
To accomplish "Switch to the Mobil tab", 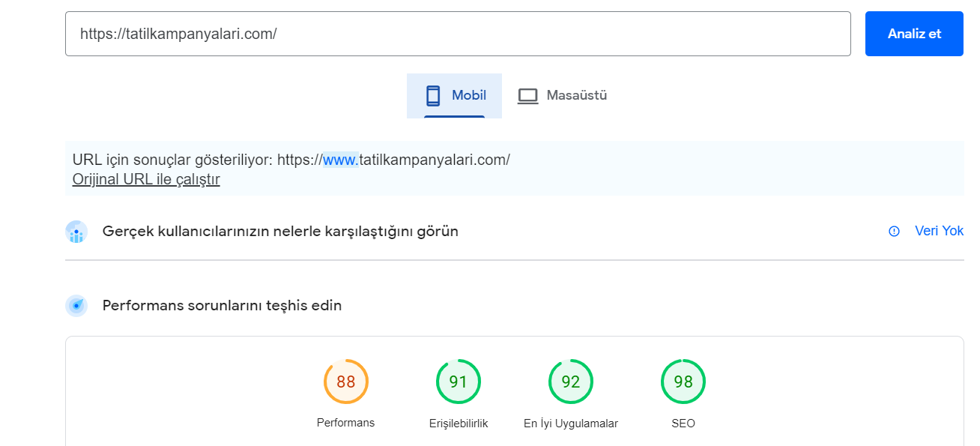I will click(x=454, y=96).
